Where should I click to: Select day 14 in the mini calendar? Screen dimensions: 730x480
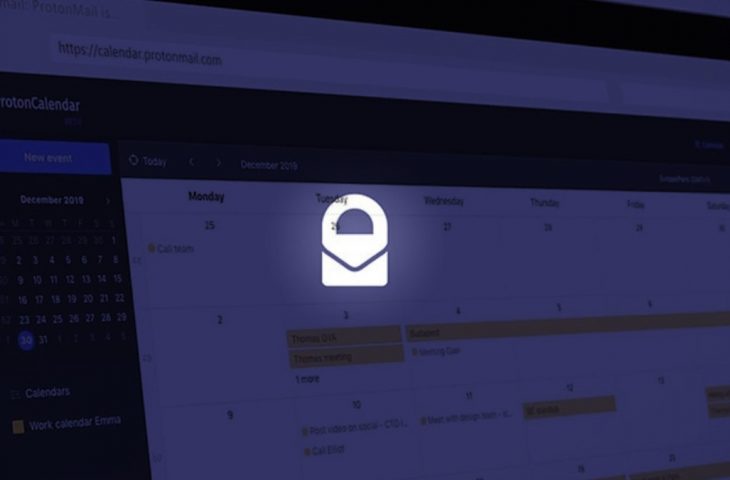pyautogui.click(x=101, y=278)
